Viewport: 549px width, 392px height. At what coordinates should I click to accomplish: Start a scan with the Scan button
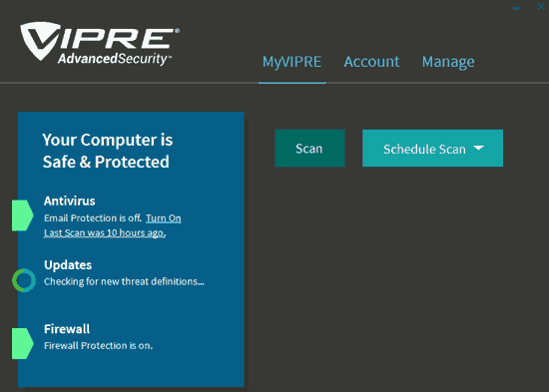[309, 148]
